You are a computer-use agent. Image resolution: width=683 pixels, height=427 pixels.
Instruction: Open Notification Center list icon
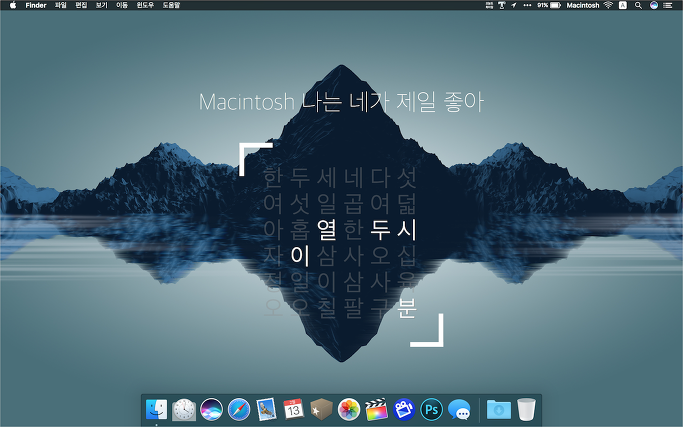[668, 5]
